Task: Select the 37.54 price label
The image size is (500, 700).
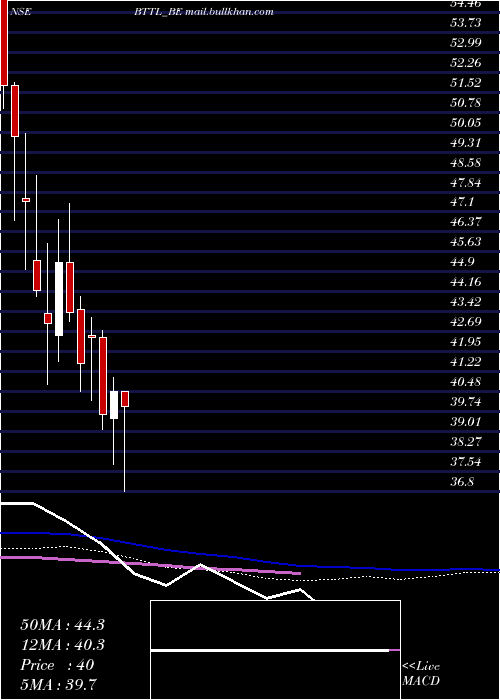Action: click(x=466, y=462)
